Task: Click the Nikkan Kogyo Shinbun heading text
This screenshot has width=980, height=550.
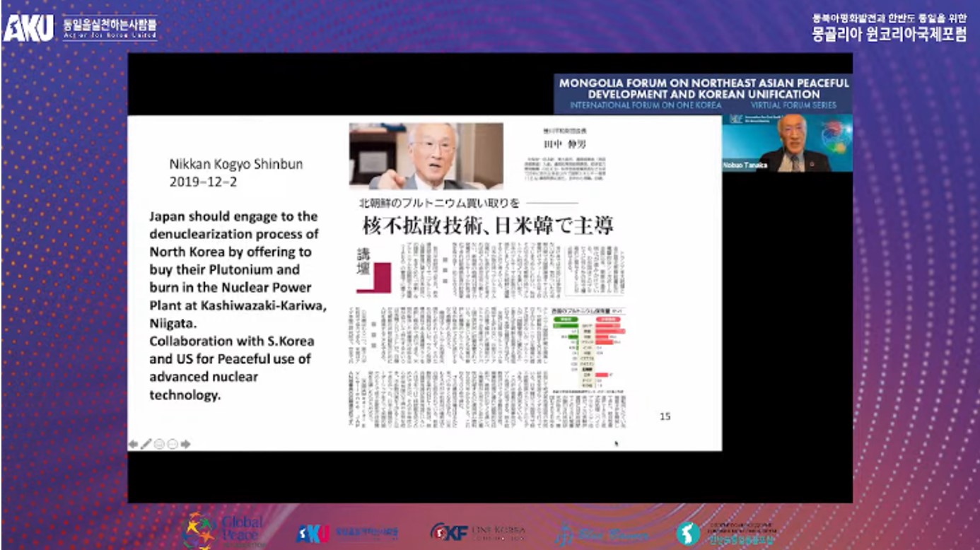Action: (235, 164)
